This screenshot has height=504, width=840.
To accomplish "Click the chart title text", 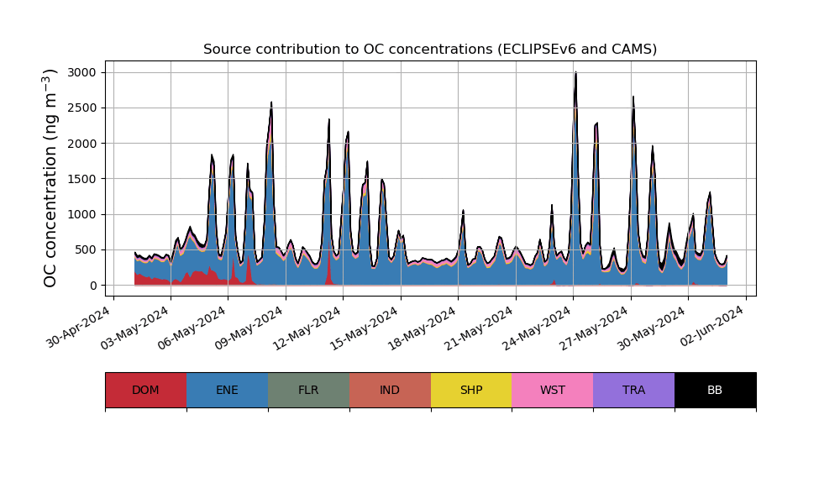I will [430, 50].
